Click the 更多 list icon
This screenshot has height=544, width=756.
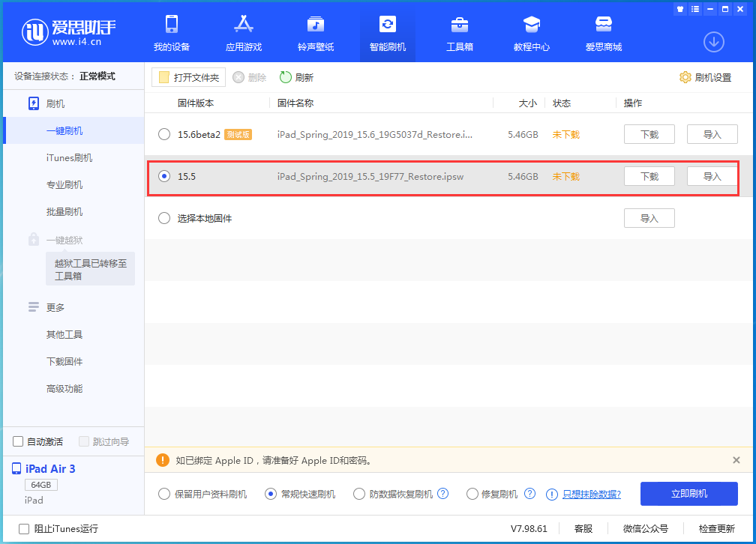point(33,307)
